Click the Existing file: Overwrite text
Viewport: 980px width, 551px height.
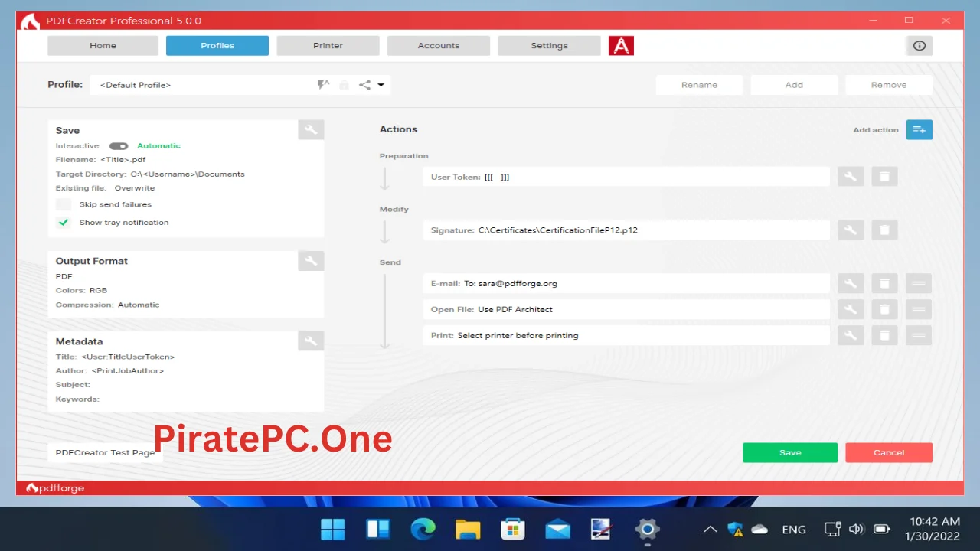click(x=105, y=187)
